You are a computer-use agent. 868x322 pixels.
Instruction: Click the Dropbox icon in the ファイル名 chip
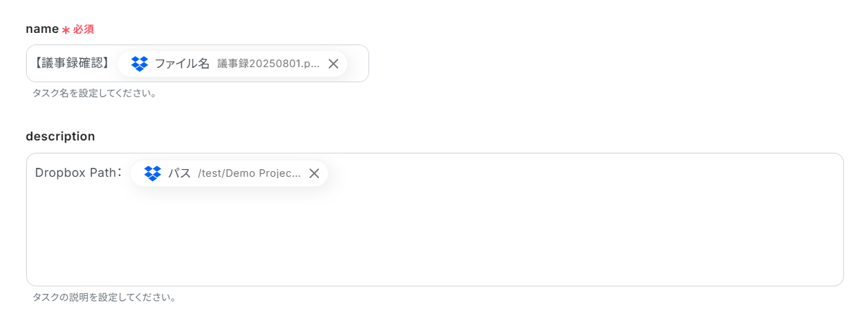139,64
